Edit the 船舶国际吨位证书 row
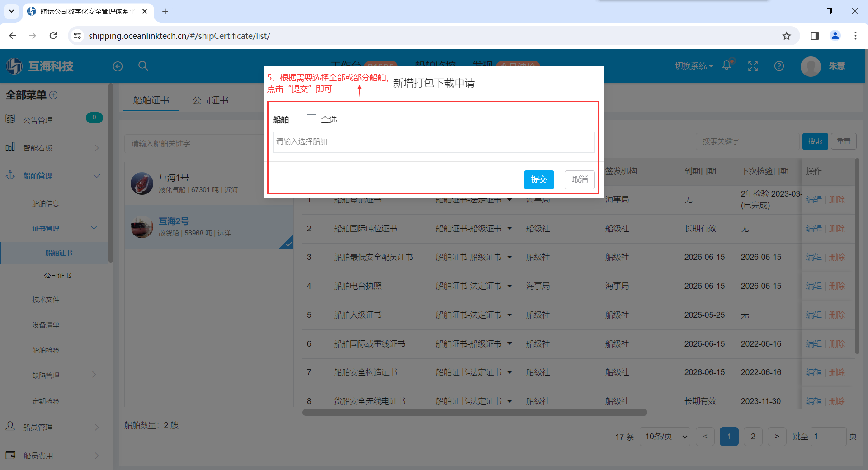The image size is (868, 470). [814, 229]
